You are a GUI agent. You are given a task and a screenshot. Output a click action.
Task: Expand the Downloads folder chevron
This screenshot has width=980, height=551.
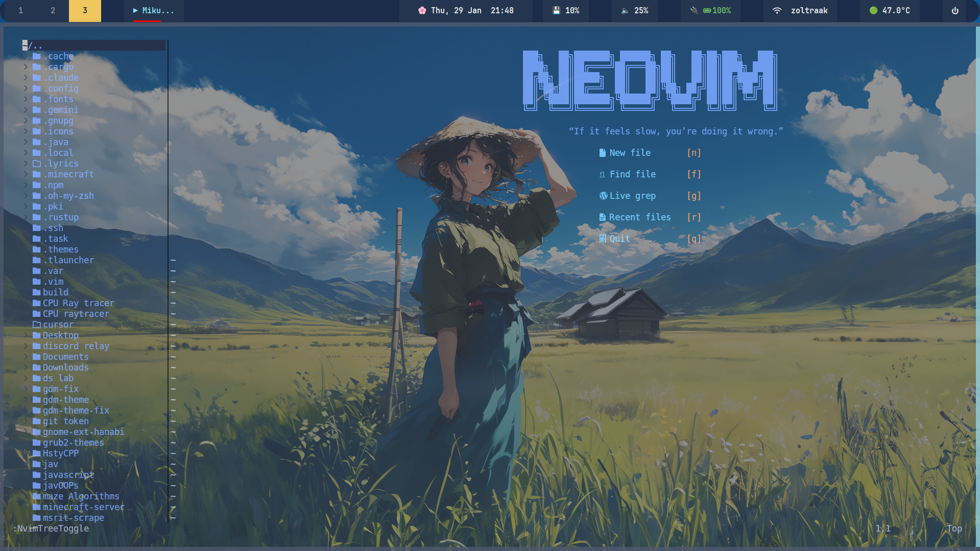(x=26, y=368)
